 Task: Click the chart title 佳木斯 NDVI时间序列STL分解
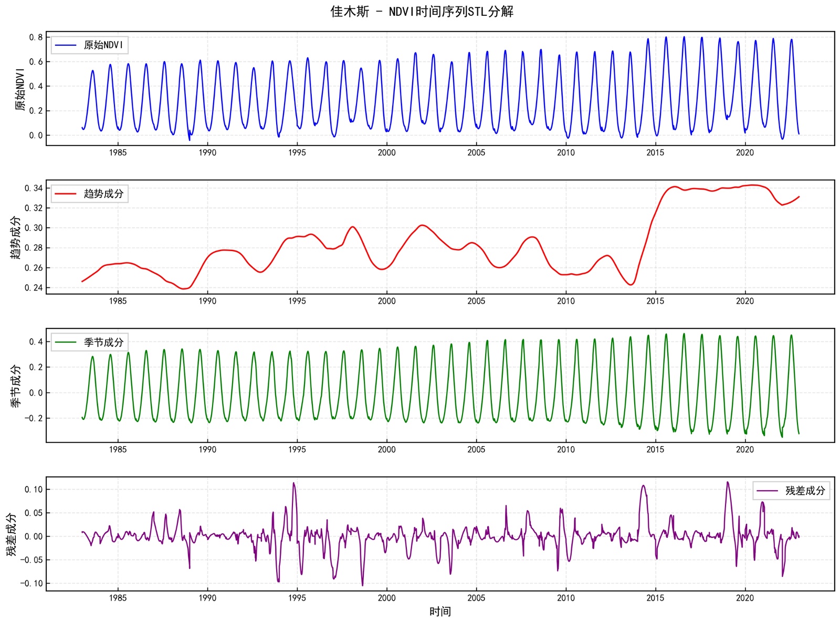422,12
